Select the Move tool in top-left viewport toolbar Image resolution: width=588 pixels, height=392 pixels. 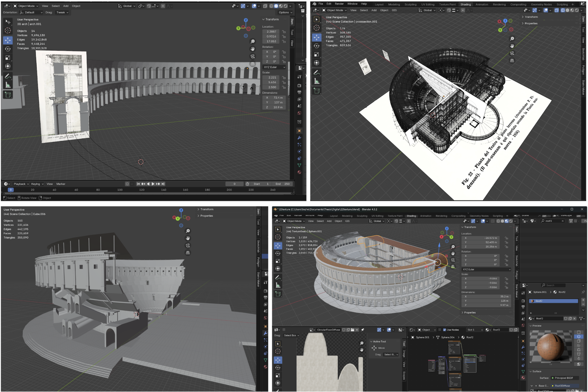tap(8, 40)
